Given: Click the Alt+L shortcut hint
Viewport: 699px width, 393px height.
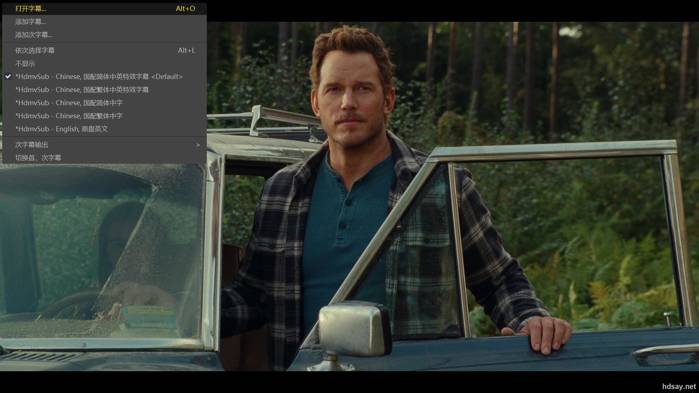Looking at the screenshot, I should pos(186,50).
